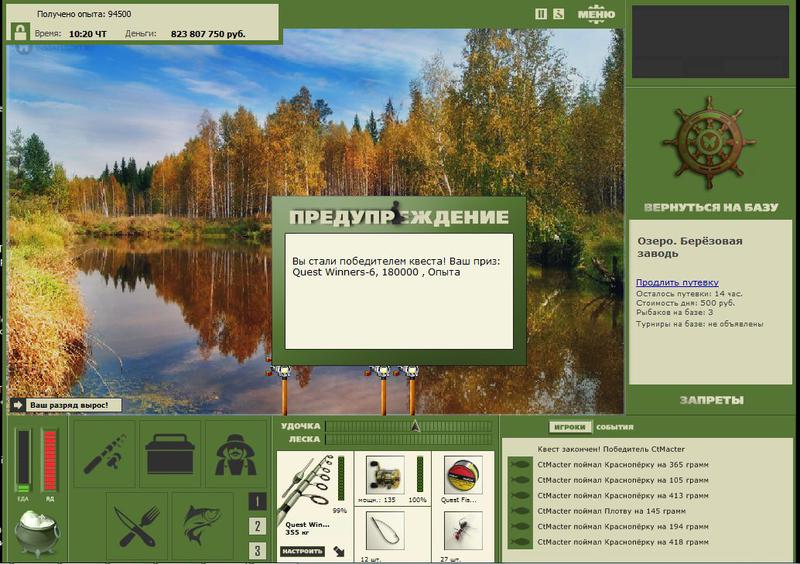Image resolution: width=800 pixels, height=564 pixels.
Task: Select the reel thumbnail with power 135
Action: pos(385,475)
